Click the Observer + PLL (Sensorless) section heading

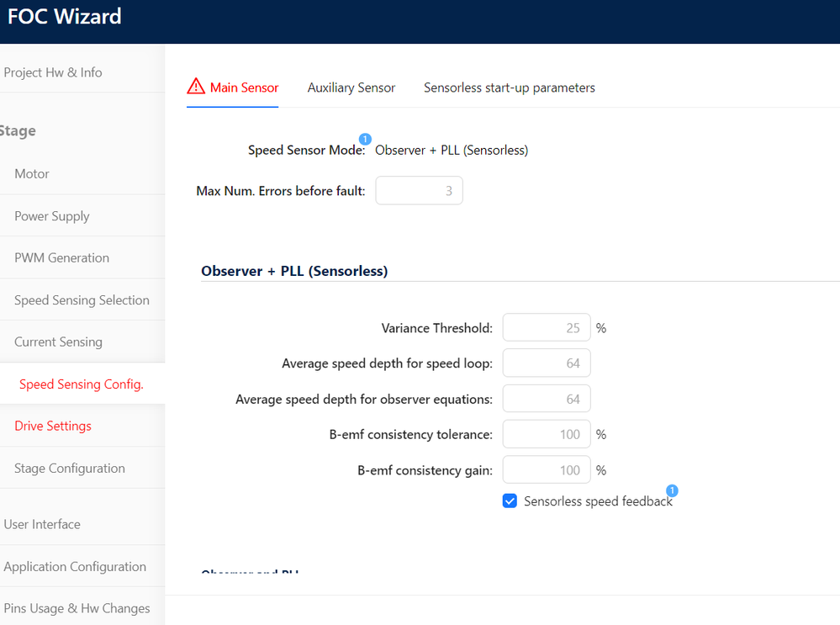294,271
